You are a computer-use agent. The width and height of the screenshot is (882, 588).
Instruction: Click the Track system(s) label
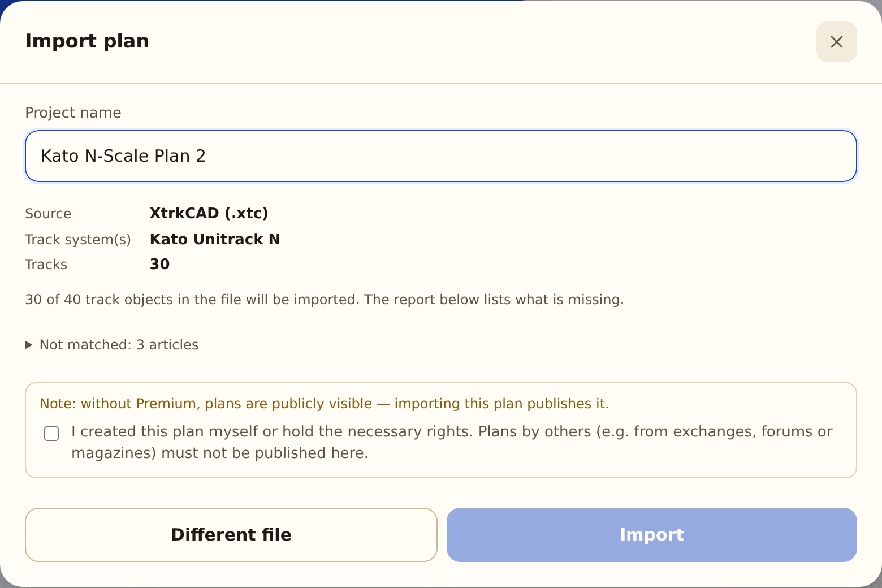pos(78,240)
